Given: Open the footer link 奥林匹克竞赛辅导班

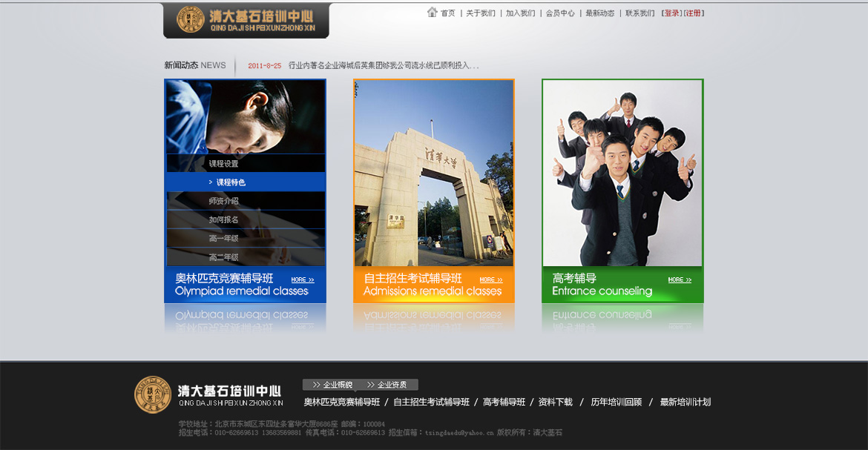Looking at the screenshot, I should [x=342, y=403].
